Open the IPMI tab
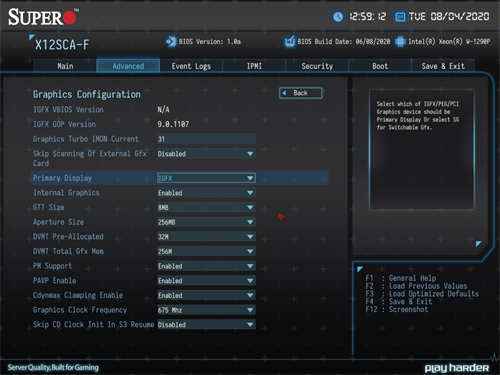Viewport: 500px width, 375px height. click(x=254, y=66)
